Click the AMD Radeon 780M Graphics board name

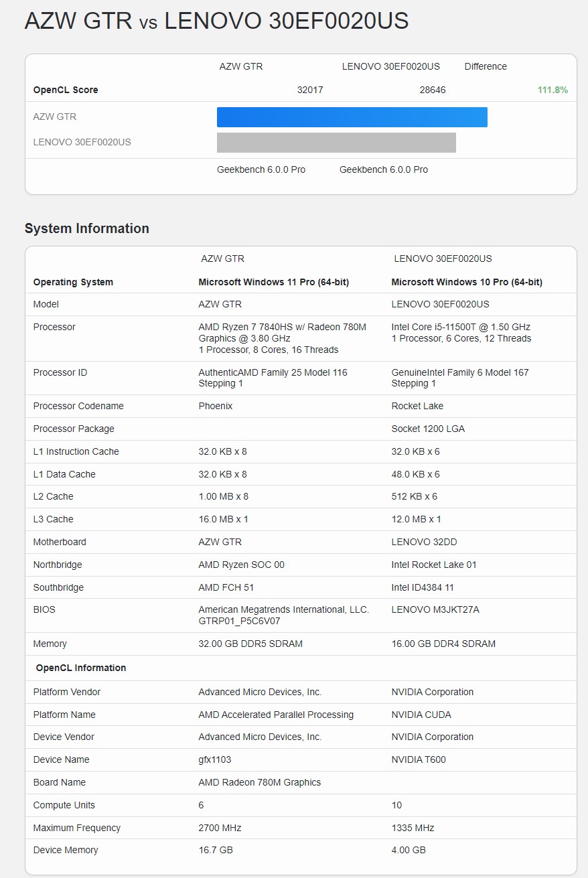pyautogui.click(x=259, y=782)
